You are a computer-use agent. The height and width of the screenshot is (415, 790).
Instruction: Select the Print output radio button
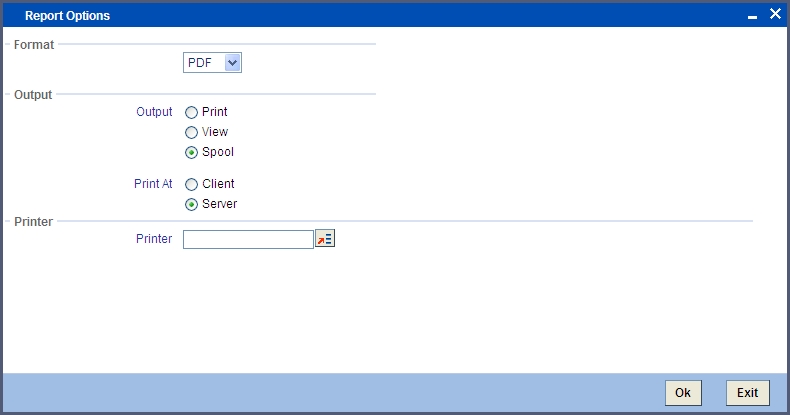pos(191,112)
